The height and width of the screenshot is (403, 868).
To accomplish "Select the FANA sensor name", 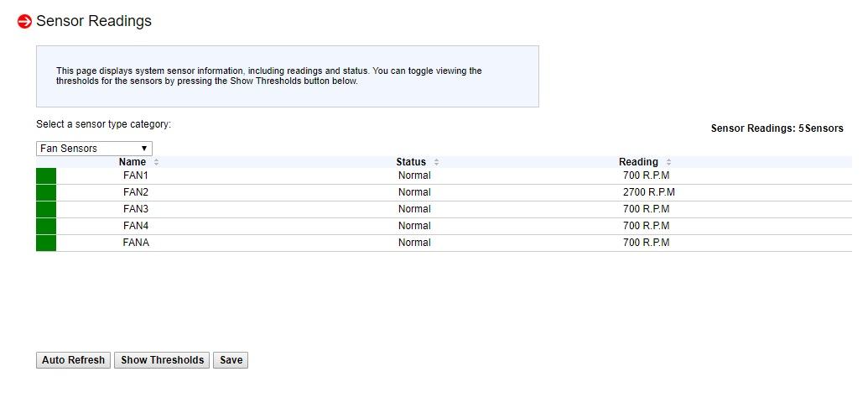I will point(136,243).
